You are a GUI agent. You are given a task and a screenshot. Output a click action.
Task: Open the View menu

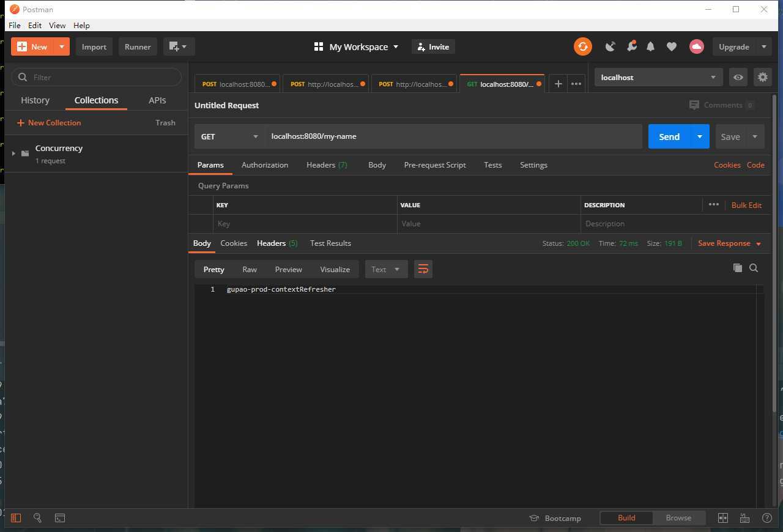coord(57,25)
